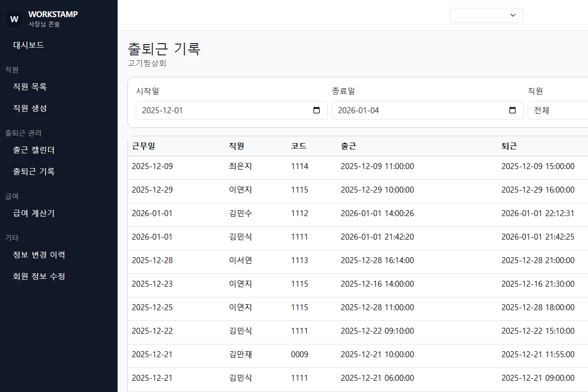Open the 급여 계산기 page

(34, 213)
